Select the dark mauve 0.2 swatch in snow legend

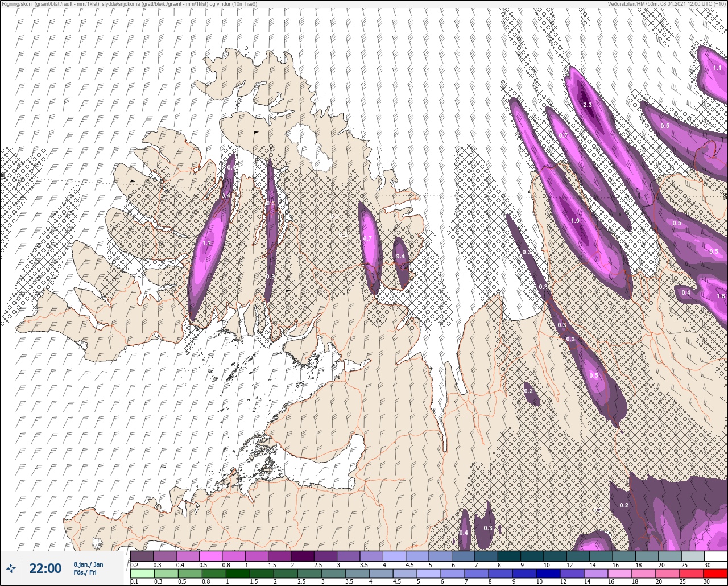[142, 556]
